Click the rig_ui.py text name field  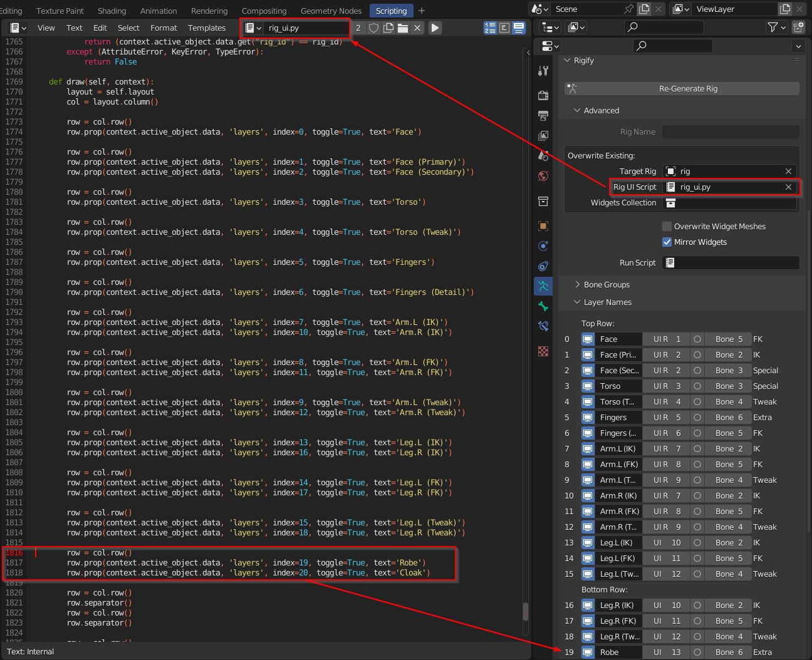click(306, 28)
